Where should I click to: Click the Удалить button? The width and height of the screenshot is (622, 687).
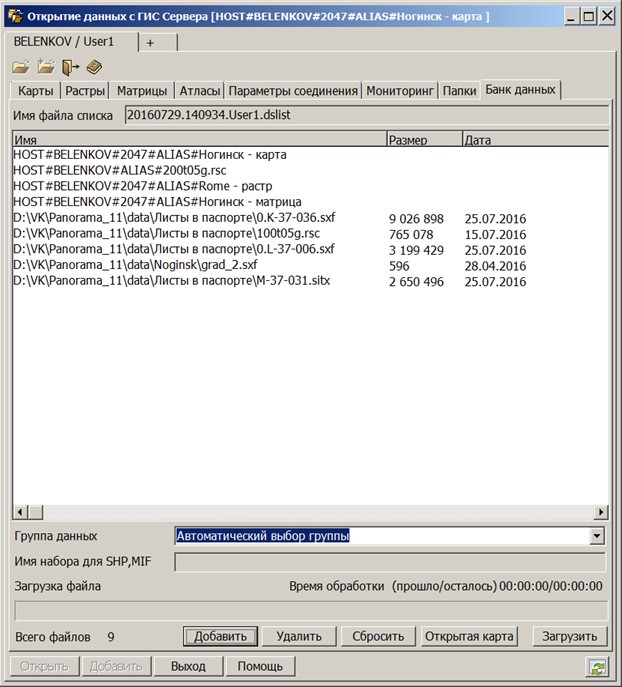[x=299, y=636]
